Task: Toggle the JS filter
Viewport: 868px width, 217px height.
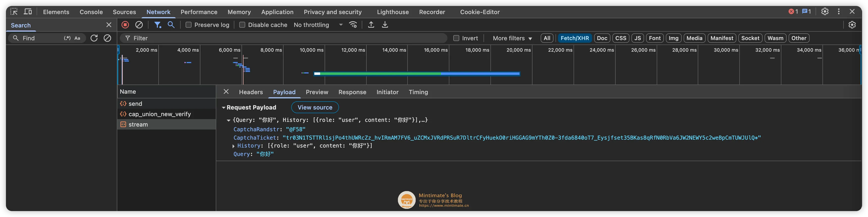Action: coord(638,38)
